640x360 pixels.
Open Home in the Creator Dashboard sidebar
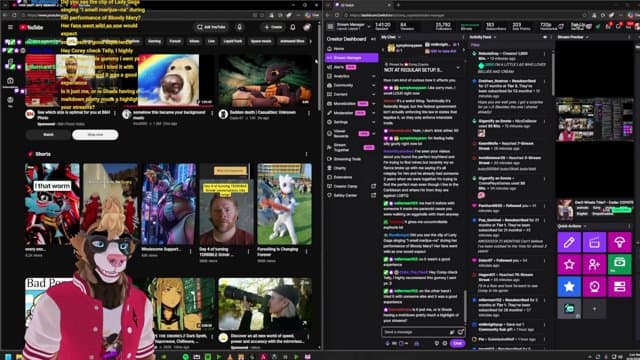[351, 49]
